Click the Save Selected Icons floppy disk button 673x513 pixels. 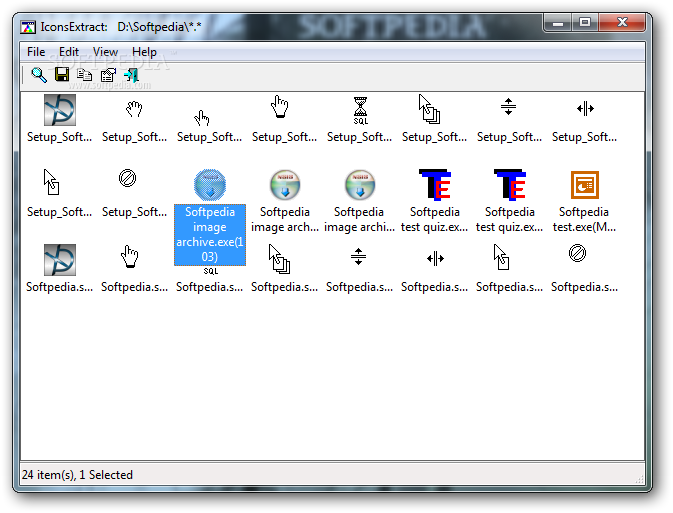pyautogui.click(x=62, y=75)
